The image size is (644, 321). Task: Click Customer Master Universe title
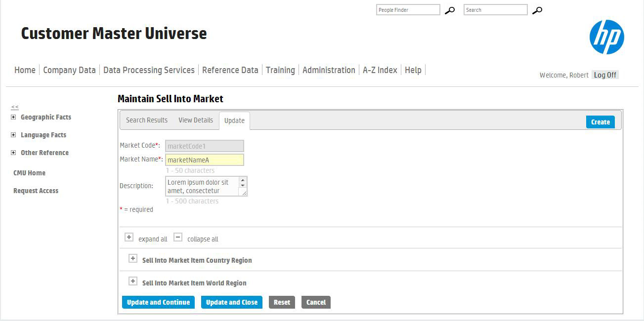pos(114,34)
